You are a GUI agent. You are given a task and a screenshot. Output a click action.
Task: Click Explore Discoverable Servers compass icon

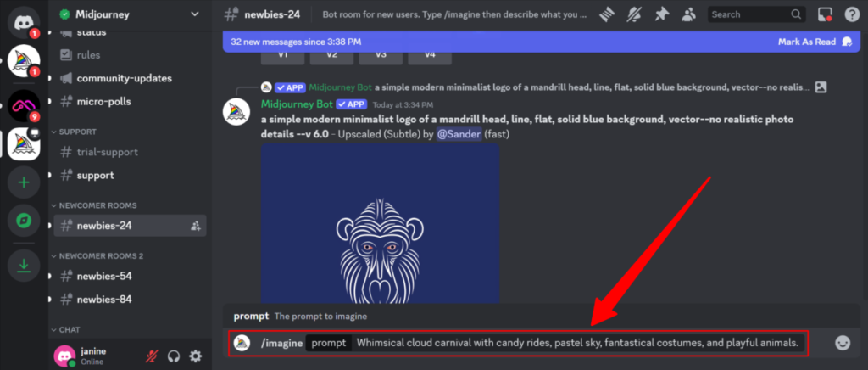[x=24, y=222]
